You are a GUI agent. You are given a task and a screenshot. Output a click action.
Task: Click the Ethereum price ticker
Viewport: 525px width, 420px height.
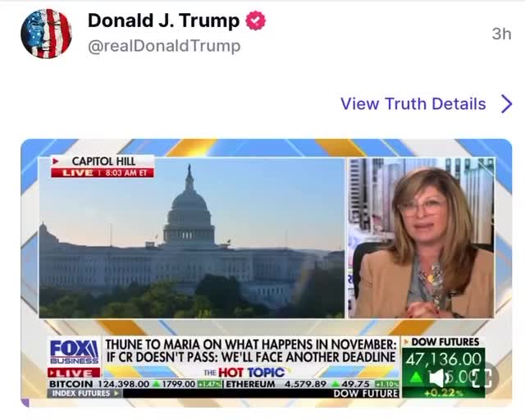[312, 384]
